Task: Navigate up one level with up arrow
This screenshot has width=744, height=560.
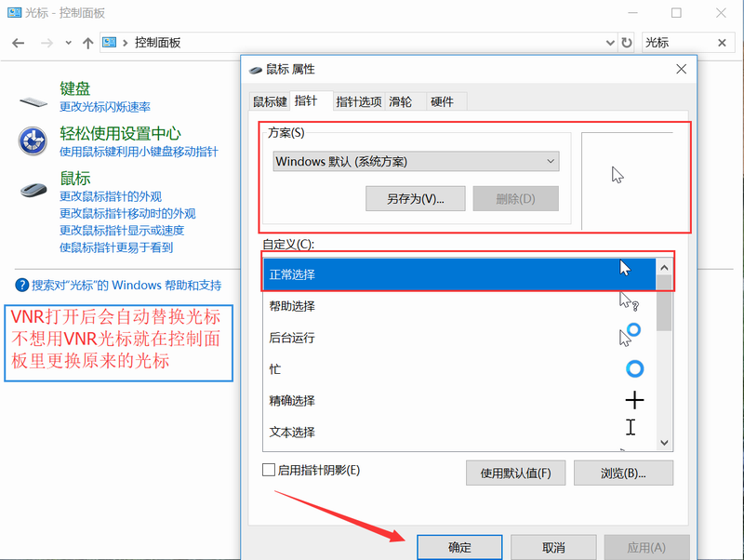Action: (x=87, y=43)
